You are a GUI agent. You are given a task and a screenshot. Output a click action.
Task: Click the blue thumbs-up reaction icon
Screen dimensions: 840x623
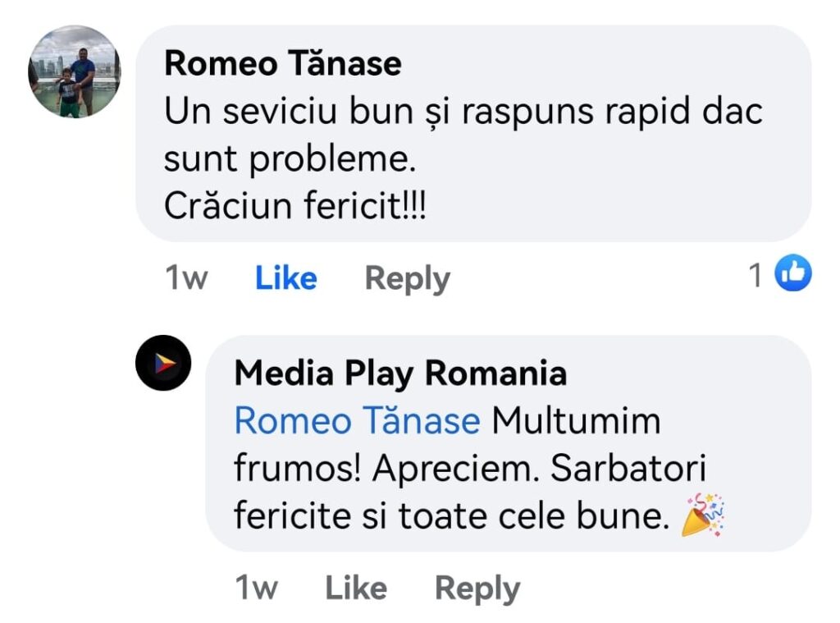(x=792, y=275)
